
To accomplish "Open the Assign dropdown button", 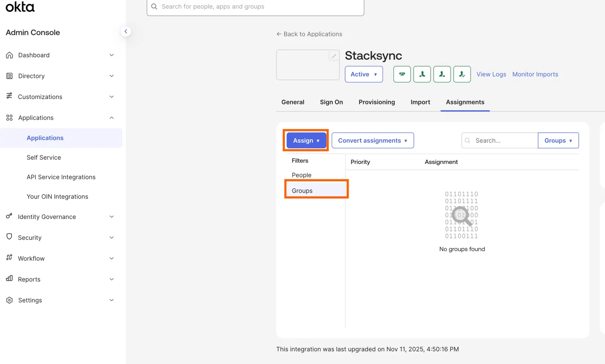I will 306,140.
